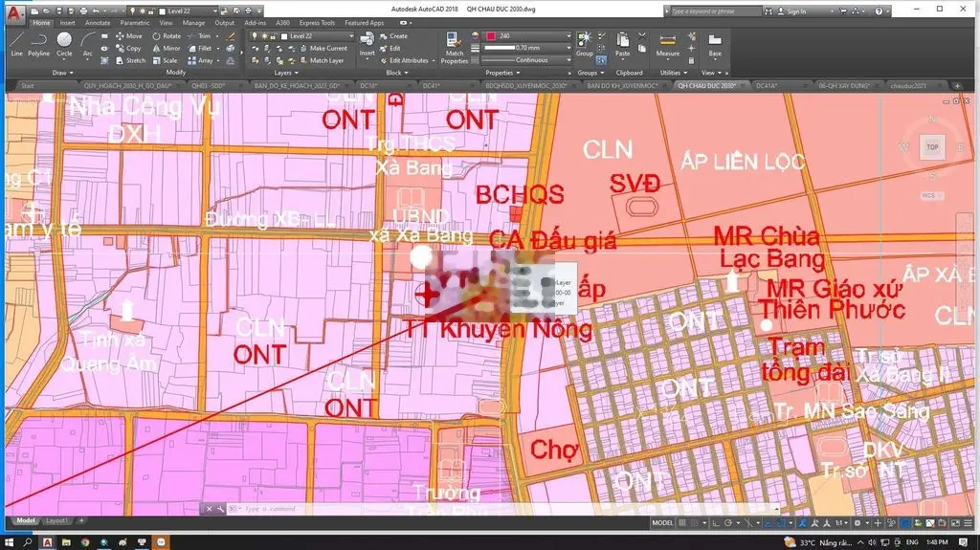
Task: Toggle grid display in status bar
Action: pyautogui.click(x=682, y=523)
